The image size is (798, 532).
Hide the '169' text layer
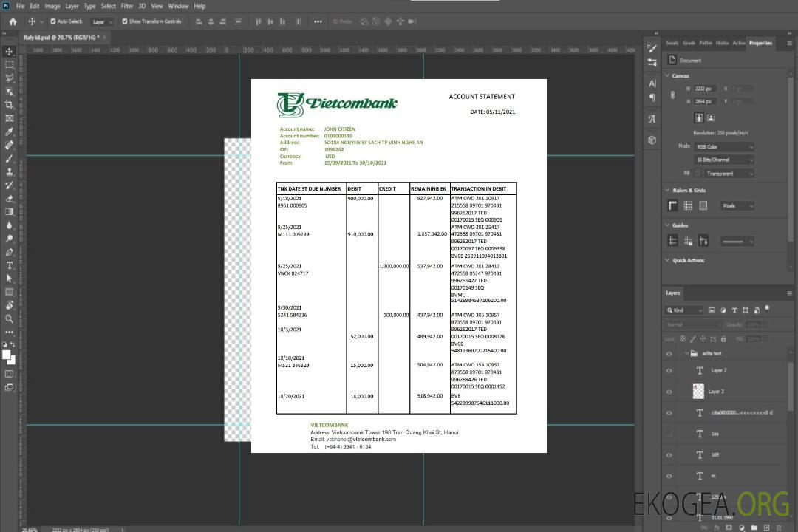pyautogui.click(x=669, y=455)
